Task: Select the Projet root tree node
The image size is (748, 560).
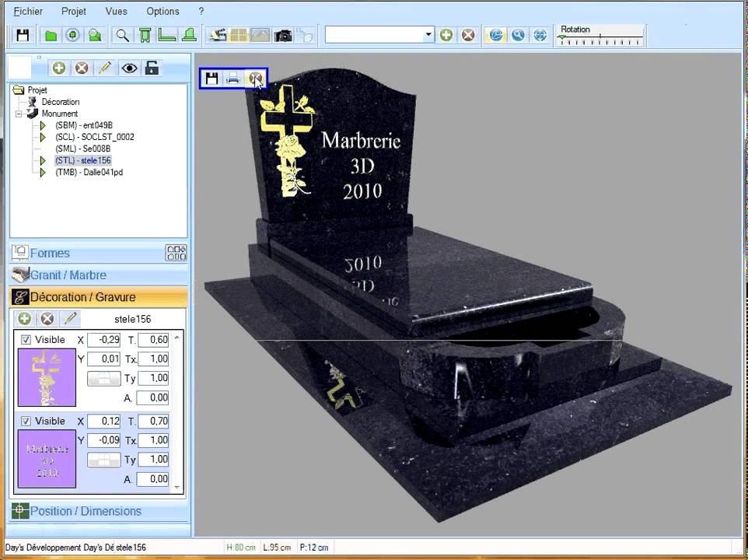Action: point(37,90)
